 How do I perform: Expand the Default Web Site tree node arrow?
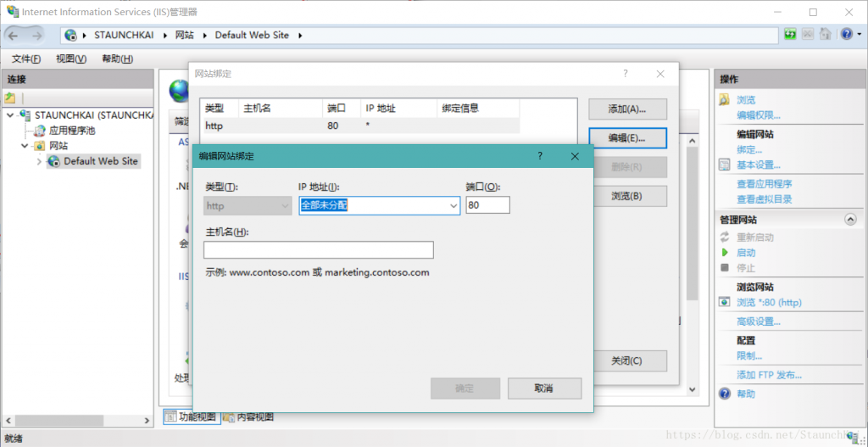(x=39, y=161)
